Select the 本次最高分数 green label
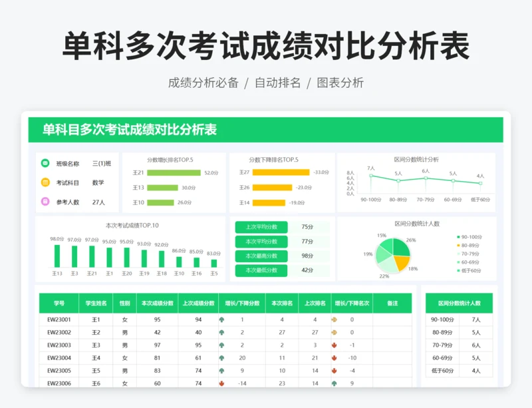532x408 pixels. coord(261,256)
